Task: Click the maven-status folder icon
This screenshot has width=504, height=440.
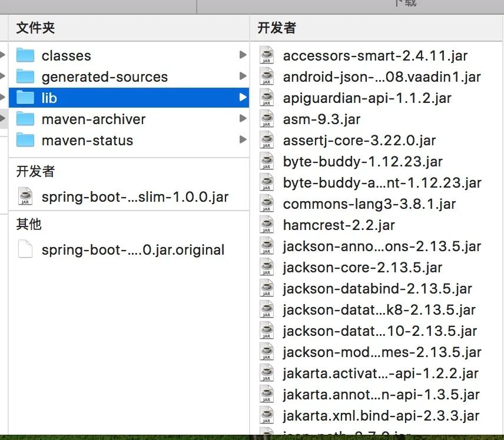Action: (x=25, y=140)
